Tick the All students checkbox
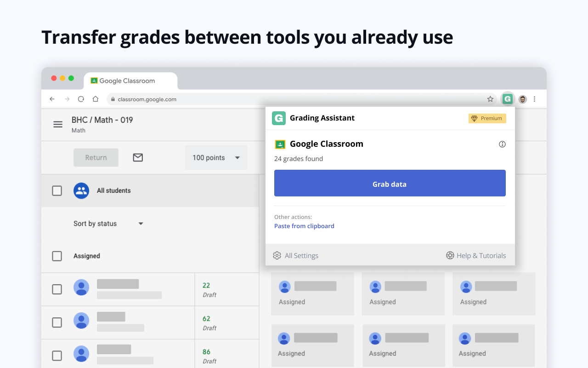 pos(57,190)
